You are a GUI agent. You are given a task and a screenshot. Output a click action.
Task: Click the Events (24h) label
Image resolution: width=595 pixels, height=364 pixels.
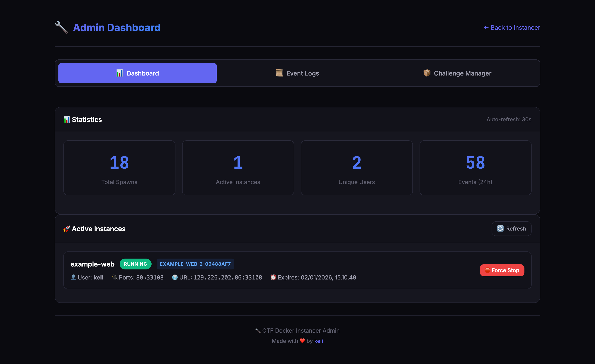475,182
